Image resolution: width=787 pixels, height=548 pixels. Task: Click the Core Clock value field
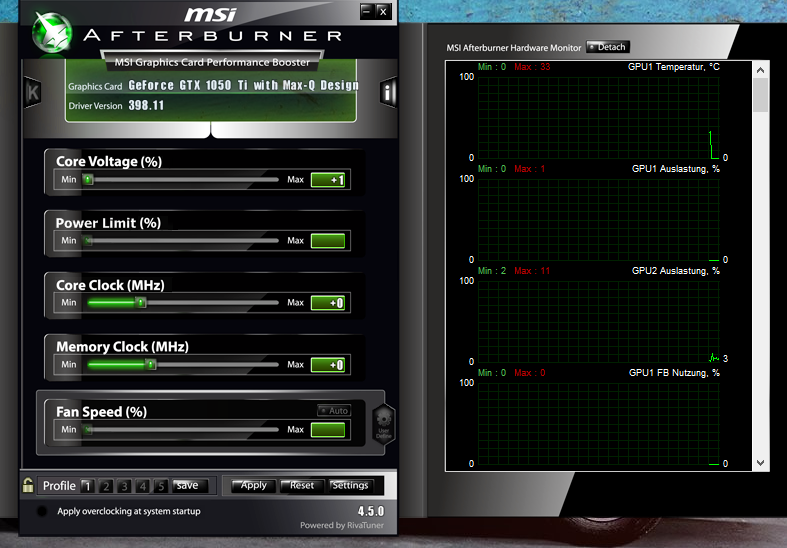(328, 303)
